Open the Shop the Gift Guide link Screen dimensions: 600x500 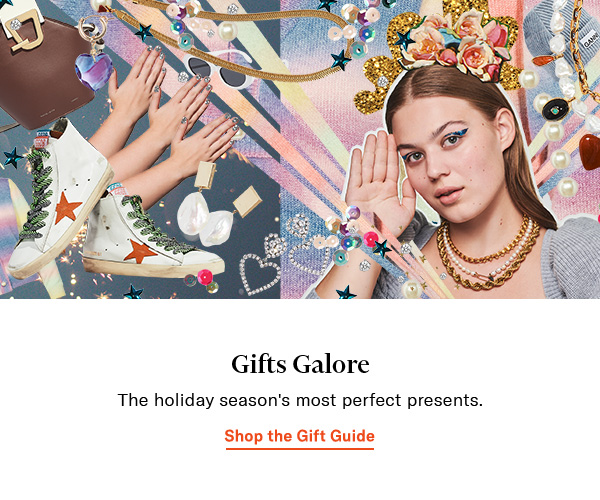[299, 436]
